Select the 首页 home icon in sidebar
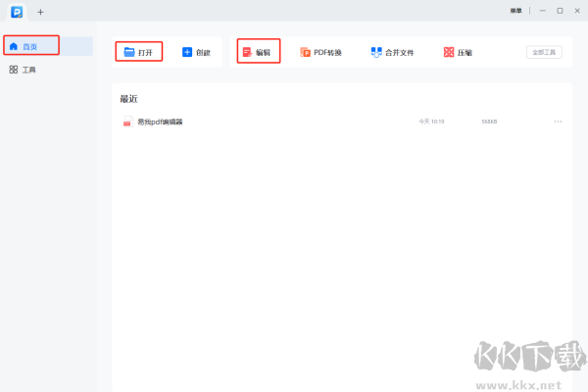 14,46
